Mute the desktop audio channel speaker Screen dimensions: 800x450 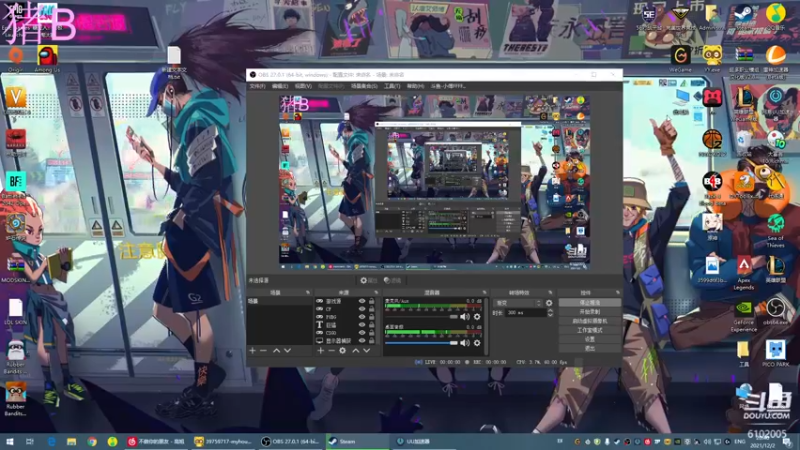pyautogui.click(x=465, y=343)
